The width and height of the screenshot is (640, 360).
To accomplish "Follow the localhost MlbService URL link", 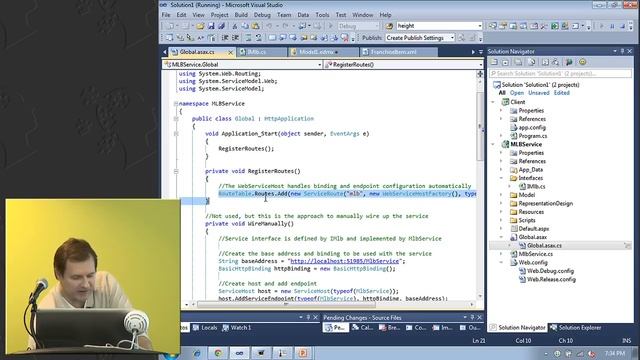I will tap(344, 261).
